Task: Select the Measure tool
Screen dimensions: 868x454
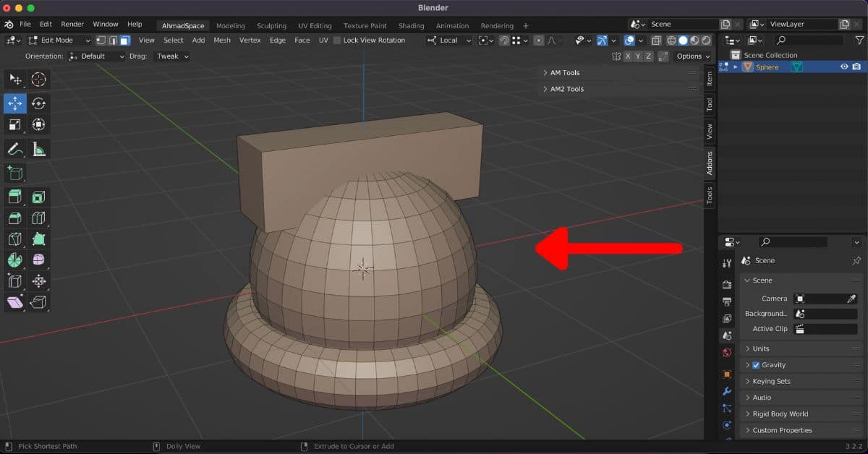Action: [38, 150]
